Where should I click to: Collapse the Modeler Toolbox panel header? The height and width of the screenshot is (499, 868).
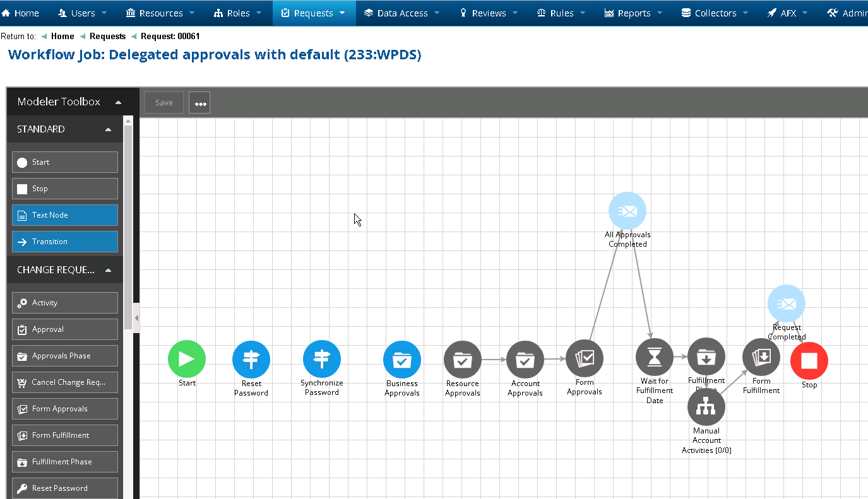118,102
